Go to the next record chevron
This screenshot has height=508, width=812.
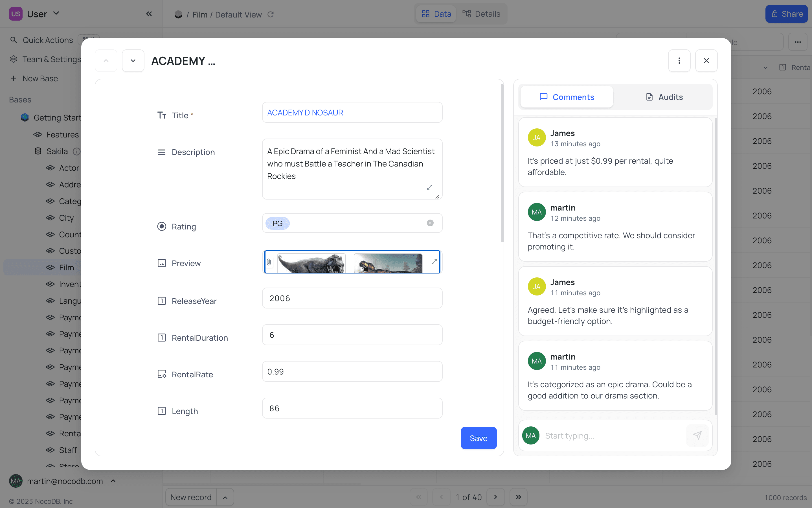(133, 61)
